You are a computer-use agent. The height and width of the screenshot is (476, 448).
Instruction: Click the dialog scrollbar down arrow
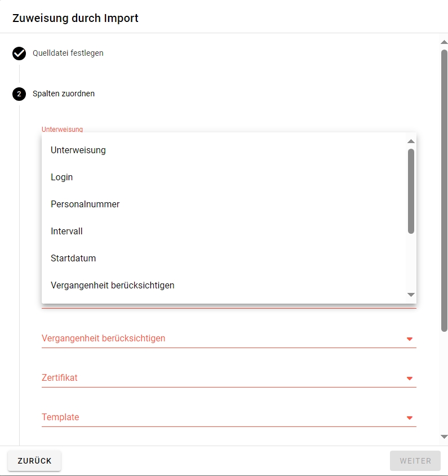[x=444, y=437]
